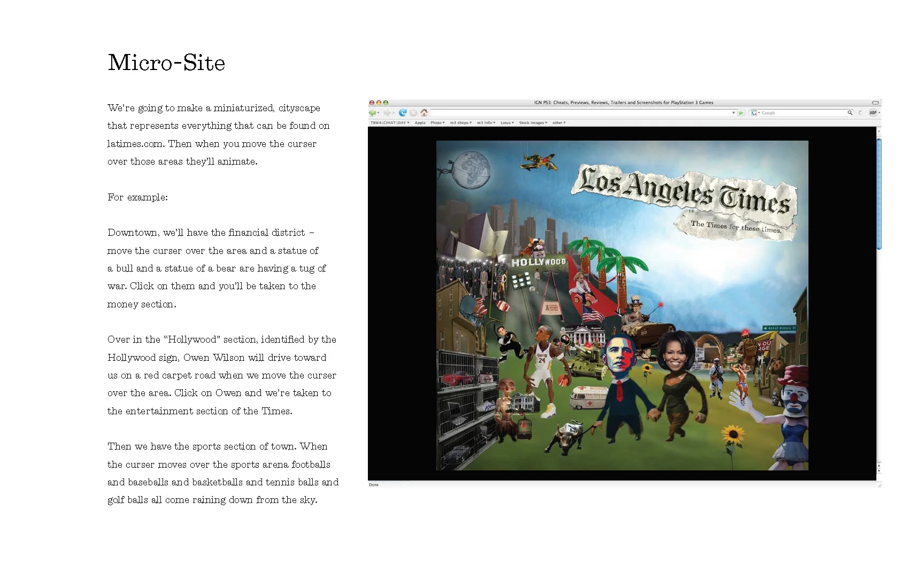Open the address bar history dropdown arrow
Screen dimensions: 909x588
click(734, 113)
